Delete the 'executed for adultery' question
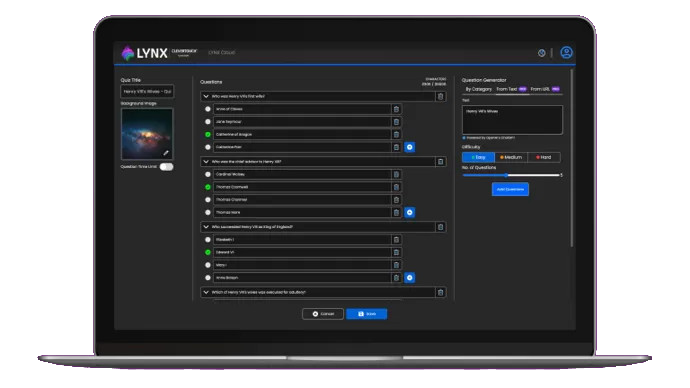Viewport: 690px width, 388px height. coord(440,293)
